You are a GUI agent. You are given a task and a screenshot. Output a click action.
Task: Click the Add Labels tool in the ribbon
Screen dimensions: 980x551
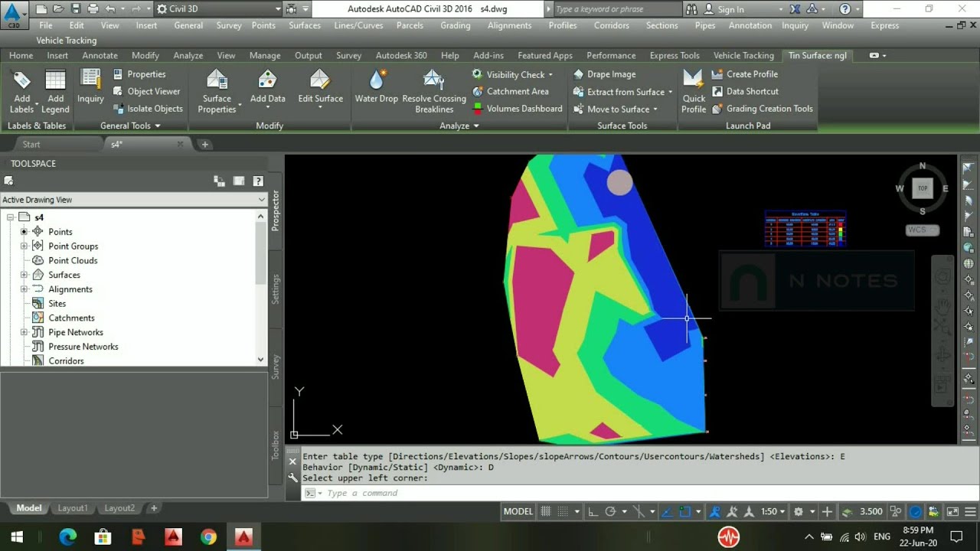pyautogui.click(x=21, y=92)
